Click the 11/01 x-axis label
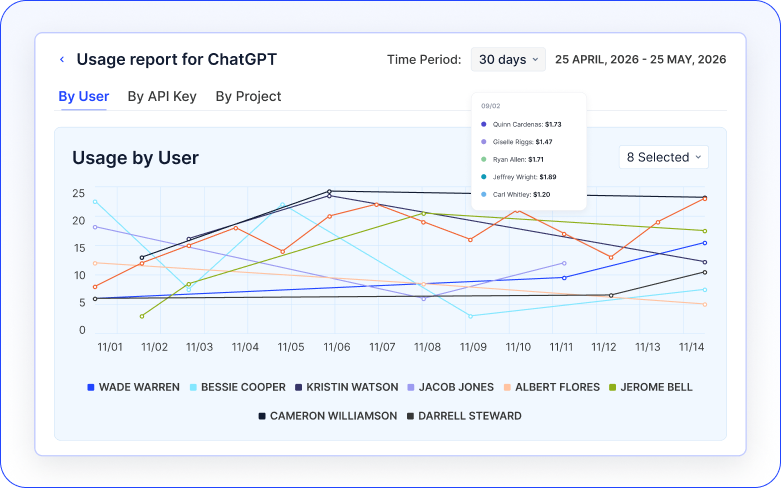The width and height of the screenshot is (781, 488). (110, 347)
